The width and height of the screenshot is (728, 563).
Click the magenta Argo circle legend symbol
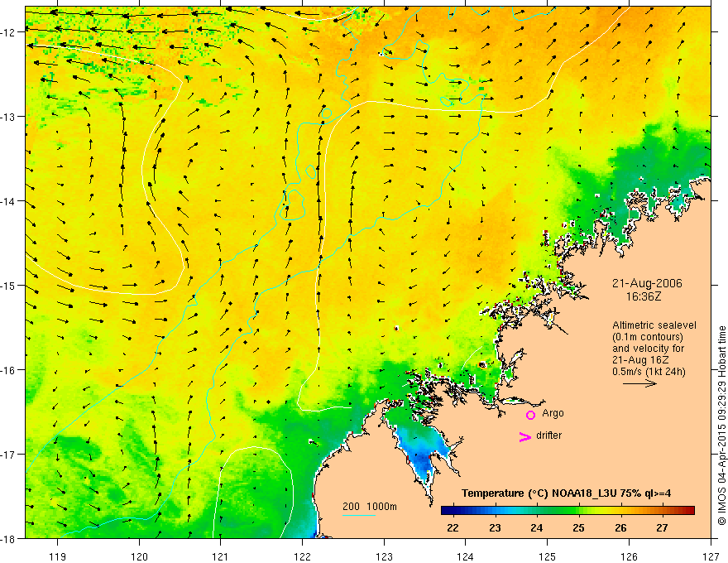pyautogui.click(x=530, y=415)
